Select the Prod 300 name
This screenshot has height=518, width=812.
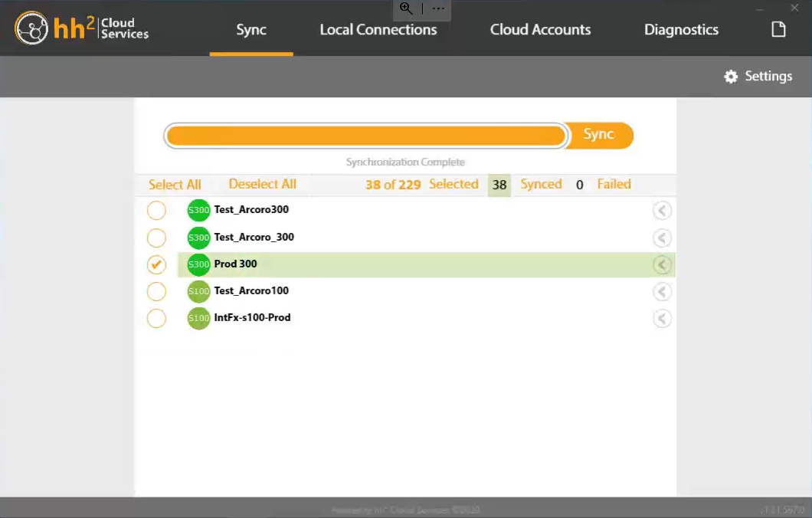click(x=235, y=264)
